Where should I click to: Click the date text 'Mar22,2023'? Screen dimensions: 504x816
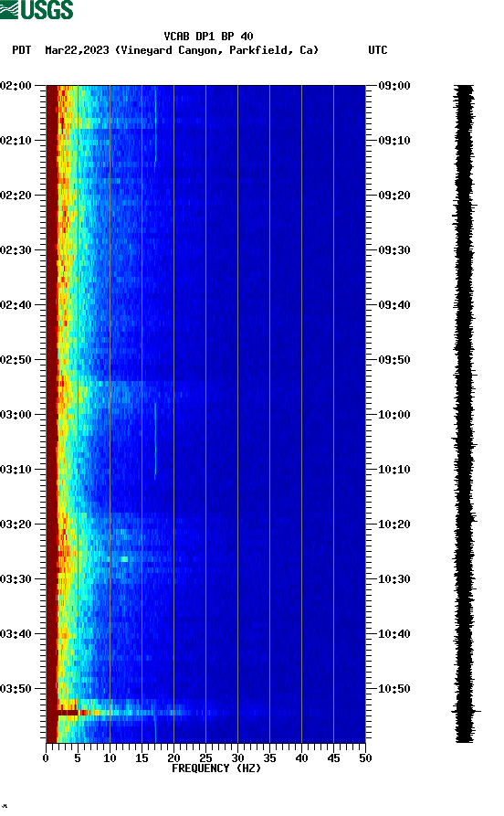[77, 50]
